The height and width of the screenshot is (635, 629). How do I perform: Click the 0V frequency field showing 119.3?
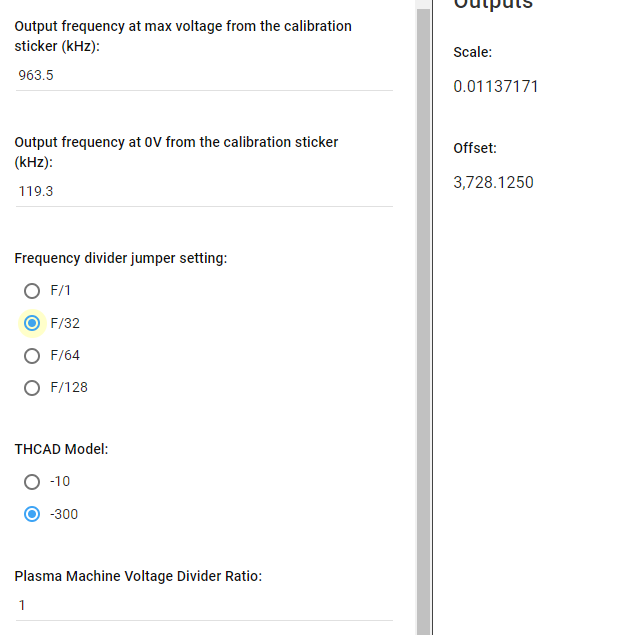204,191
